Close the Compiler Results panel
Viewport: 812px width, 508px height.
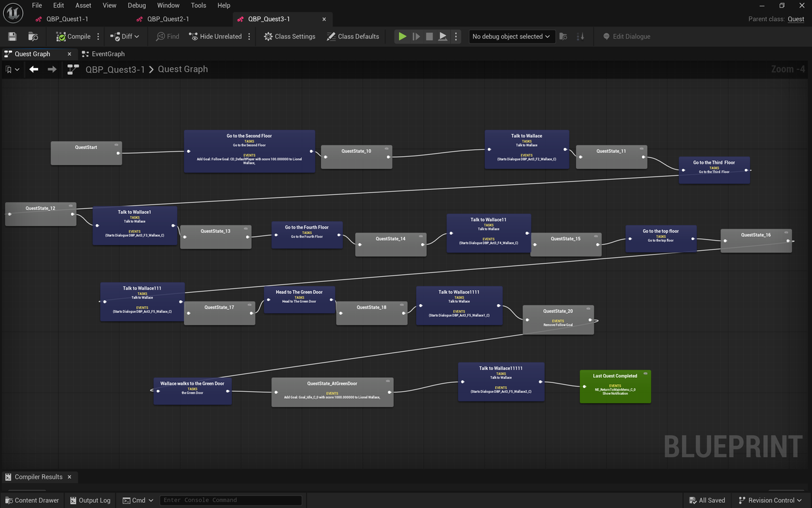click(x=69, y=477)
